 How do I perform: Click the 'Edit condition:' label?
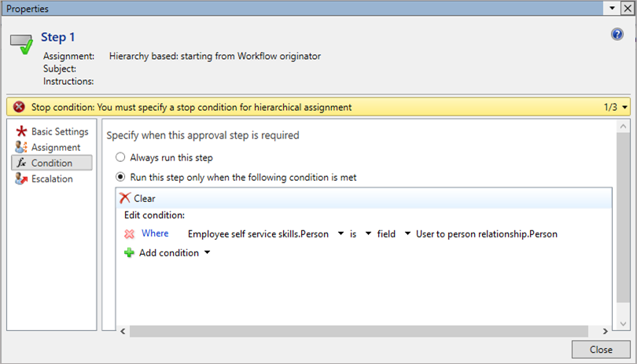tap(154, 215)
